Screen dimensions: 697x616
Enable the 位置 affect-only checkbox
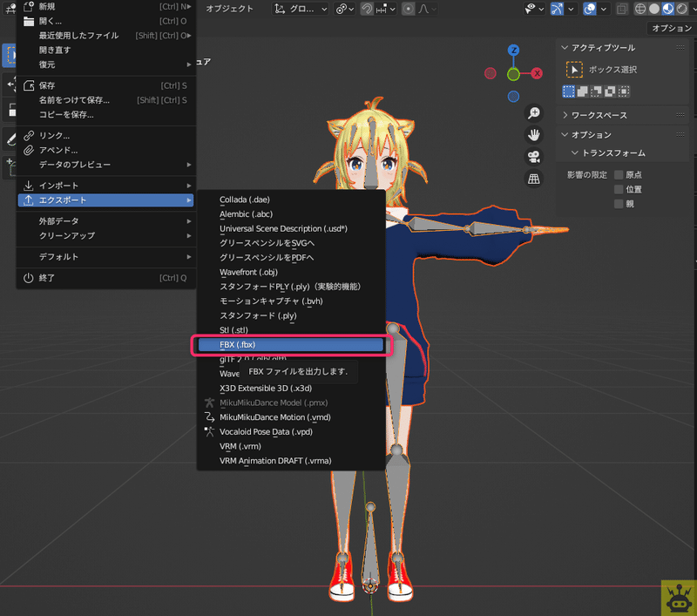(619, 189)
